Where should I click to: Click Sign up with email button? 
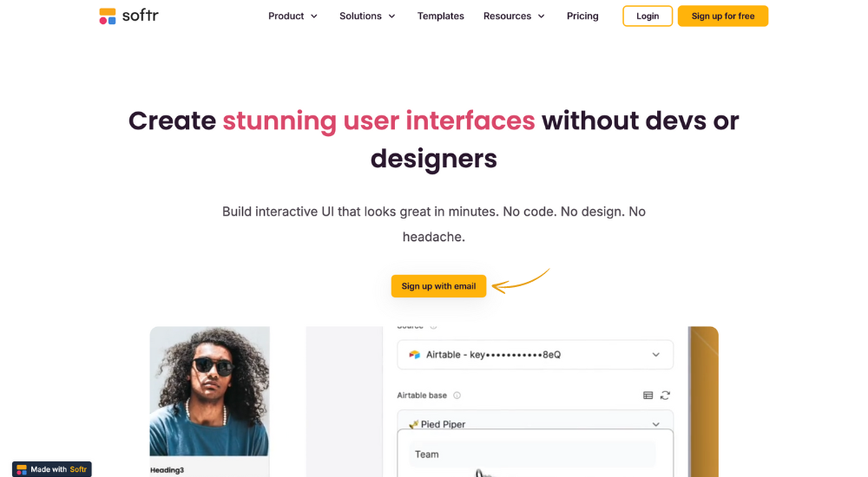[438, 286]
